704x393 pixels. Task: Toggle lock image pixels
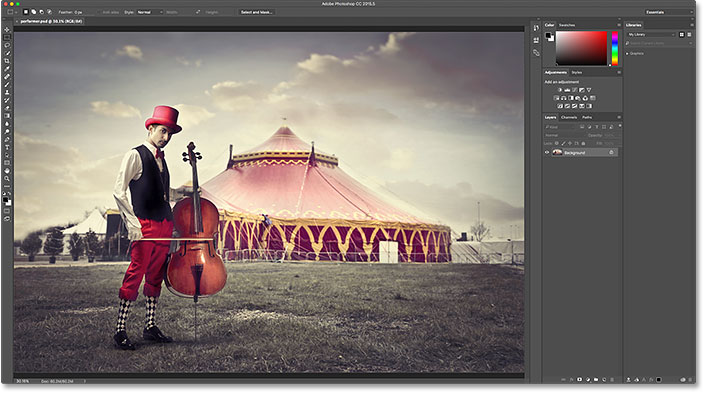(x=563, y=143)
